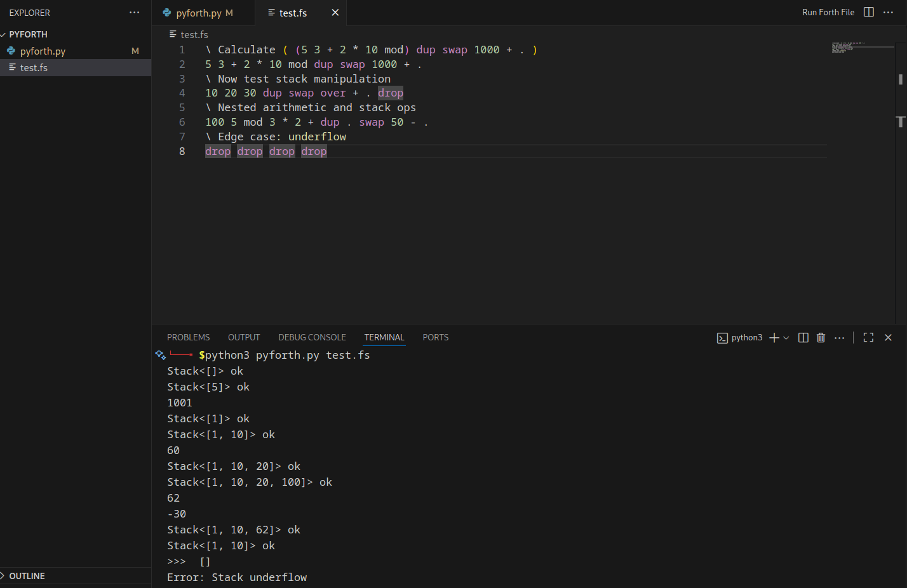Click the EXPLORER sidebar title

[x=29, y=13]
